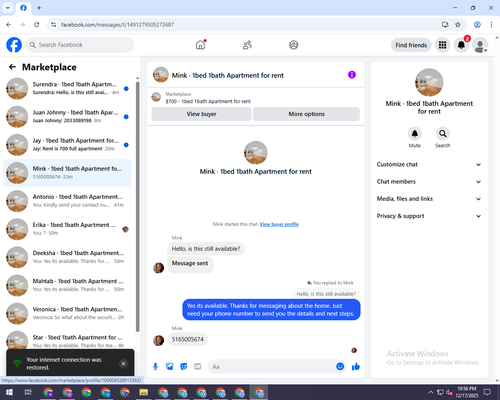Open the browser tab search dropdown
The image size is (500, 400).
(x=8, y=8)
